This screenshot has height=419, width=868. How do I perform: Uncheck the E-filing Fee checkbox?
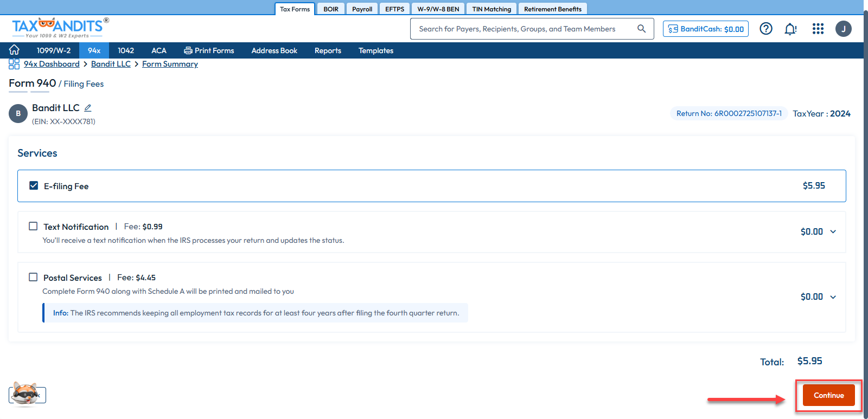pos(34,185)
